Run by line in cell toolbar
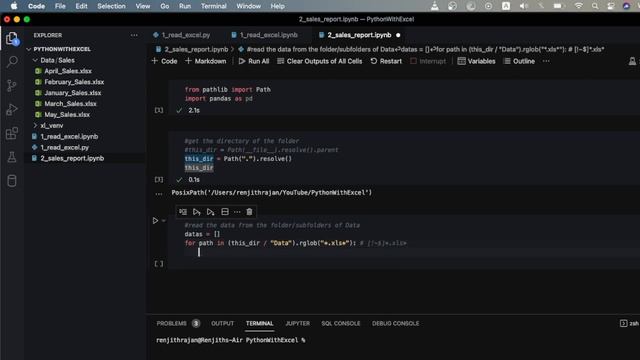 point(183,212)
